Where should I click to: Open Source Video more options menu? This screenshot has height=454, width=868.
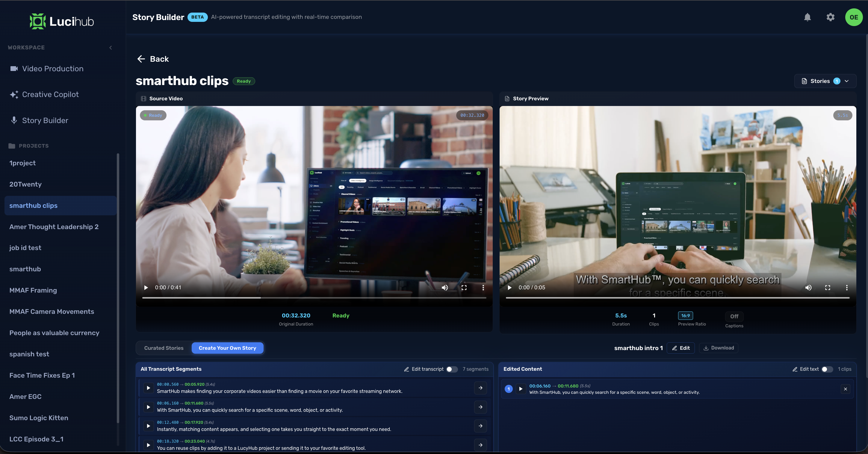(x=483, y=287)
